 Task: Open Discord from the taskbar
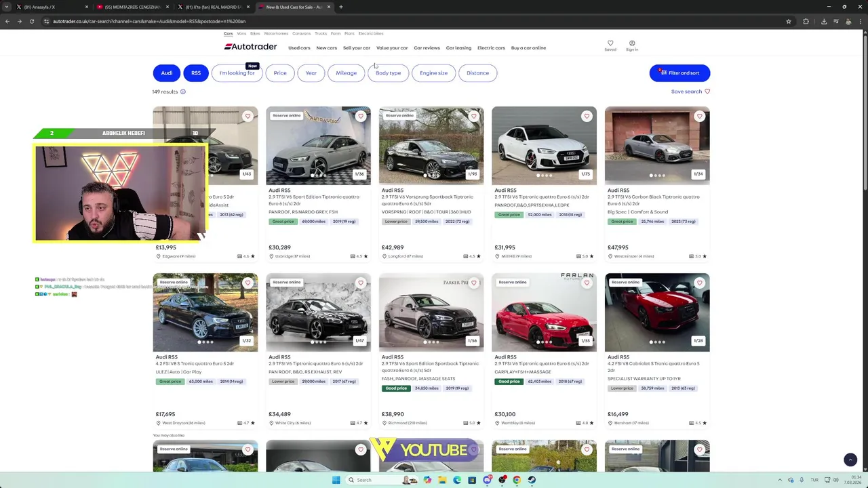point(487,480)
